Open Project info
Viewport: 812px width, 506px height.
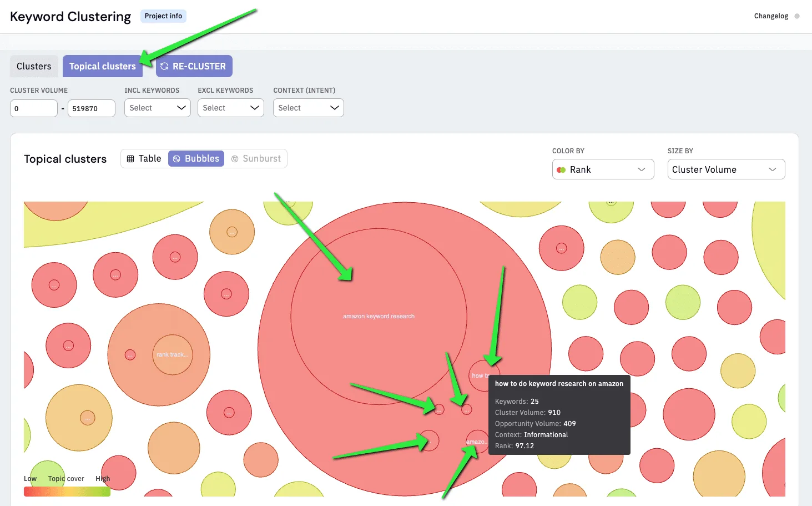point(163,16)
